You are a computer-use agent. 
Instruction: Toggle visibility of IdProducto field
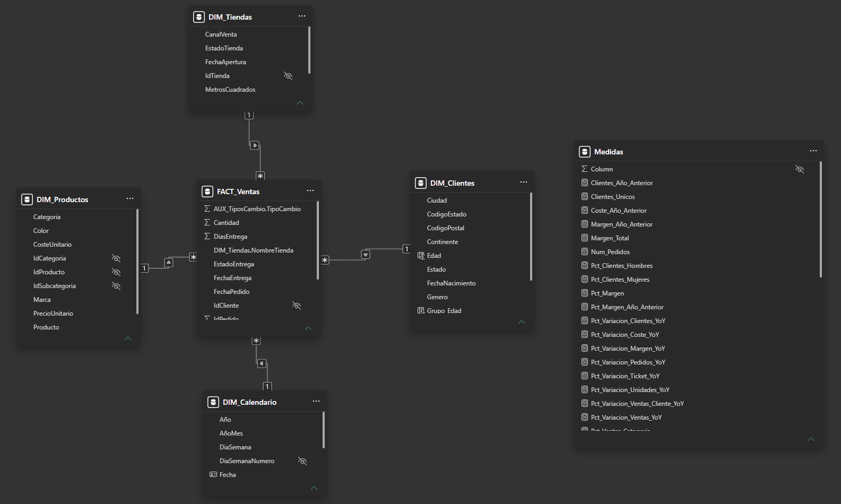116,272
